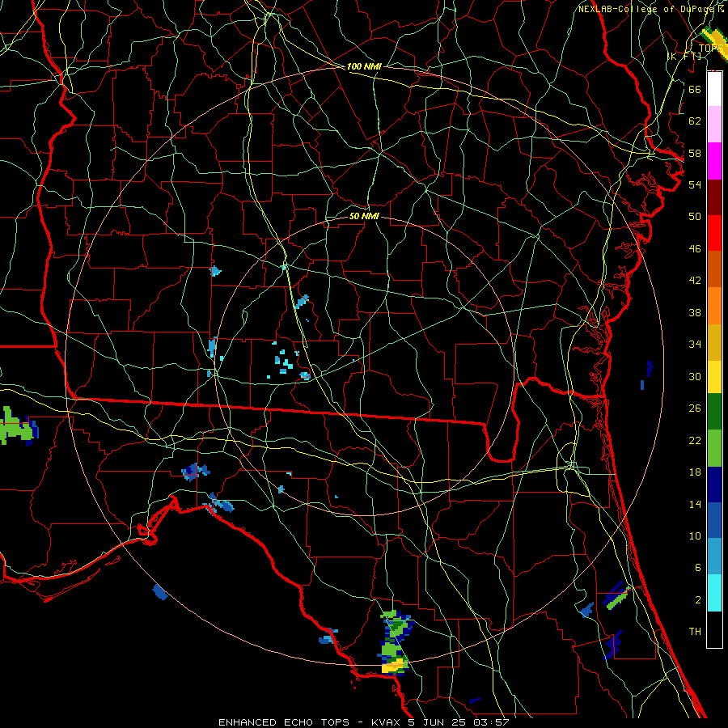The height and width of the screenshot is (728, 728).
Task: Click the 42 scale label
Action: (x=695, y=281)
